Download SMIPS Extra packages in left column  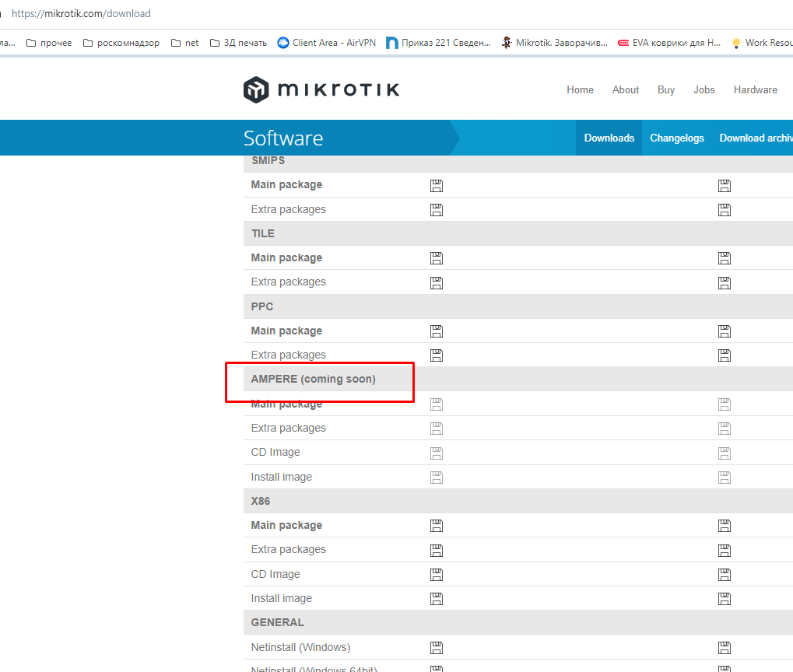click(437, 210)
